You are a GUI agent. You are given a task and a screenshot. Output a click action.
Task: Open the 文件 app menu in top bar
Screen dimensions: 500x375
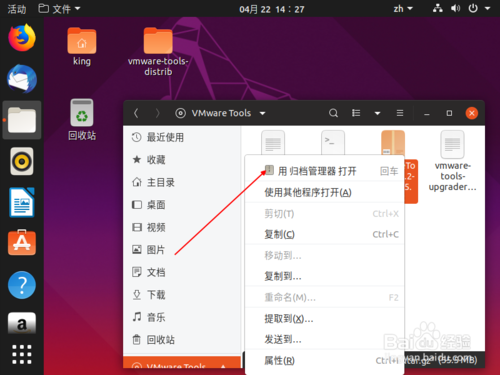coord(59,8)
